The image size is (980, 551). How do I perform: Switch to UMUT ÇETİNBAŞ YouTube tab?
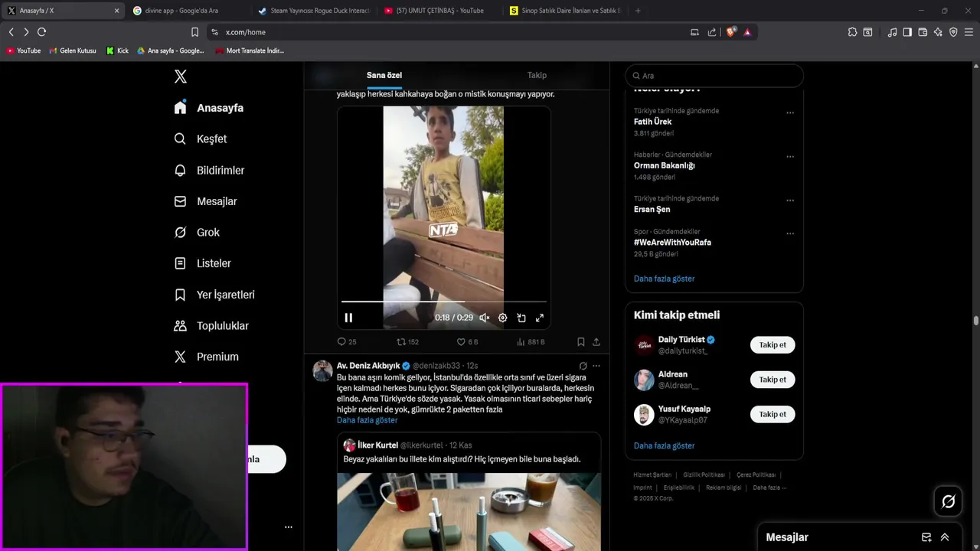(440, 11)
